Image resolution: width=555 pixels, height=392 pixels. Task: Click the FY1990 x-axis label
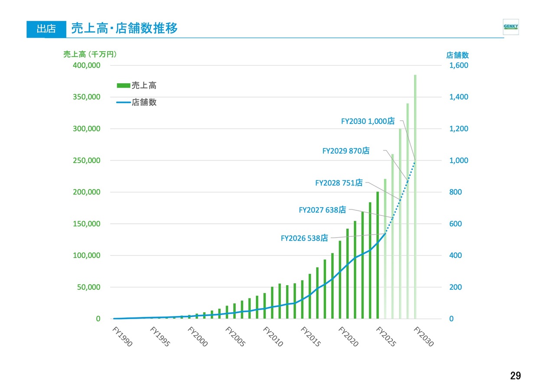pyautogui.click(x=124, y=337)
